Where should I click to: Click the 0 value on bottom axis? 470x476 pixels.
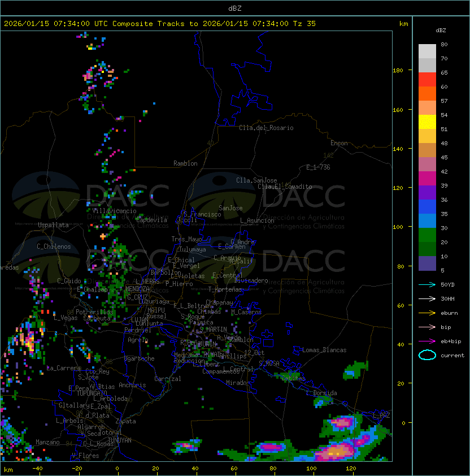pos(117,469)
